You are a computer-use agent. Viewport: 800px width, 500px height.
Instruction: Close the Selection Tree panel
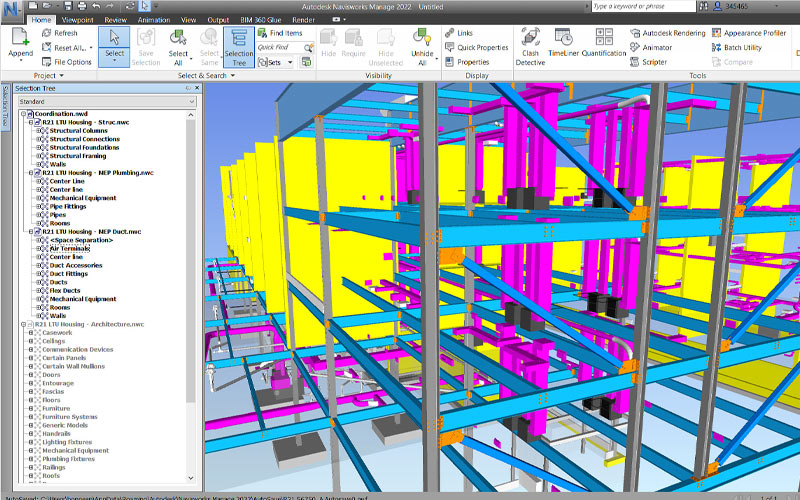pyautogui.click(x=197, y=88)
